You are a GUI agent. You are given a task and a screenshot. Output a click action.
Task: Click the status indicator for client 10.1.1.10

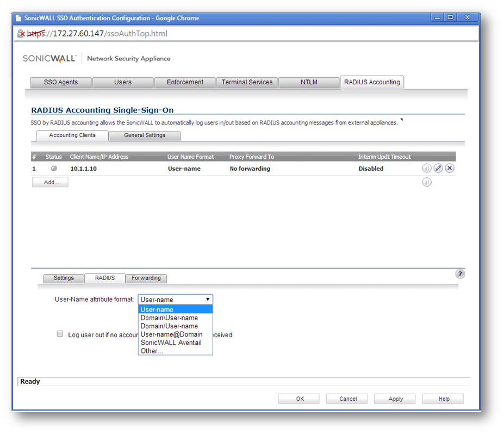point(54,169)
